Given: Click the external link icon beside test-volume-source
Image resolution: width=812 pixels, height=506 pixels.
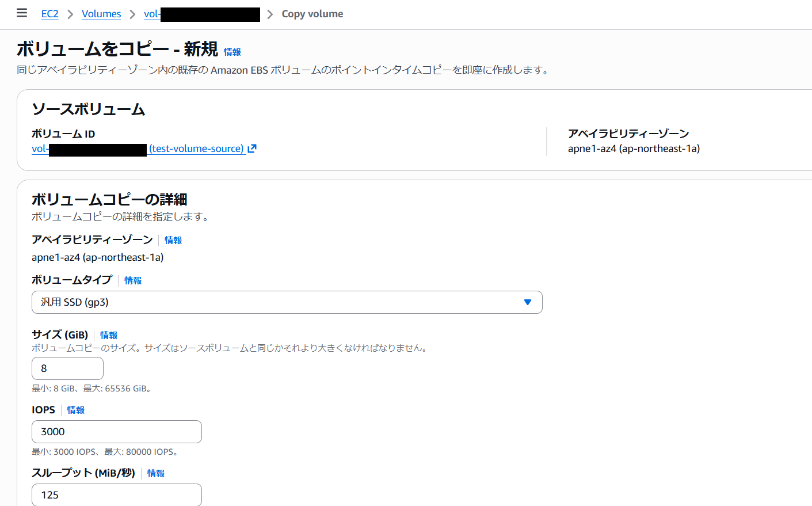Looking at the screenshot, I should tap(251, 149).
